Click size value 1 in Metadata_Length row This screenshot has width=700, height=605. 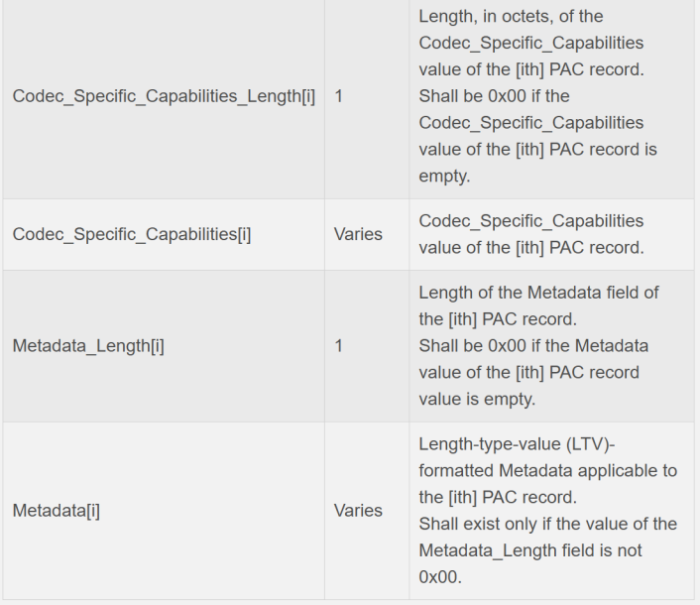tap(338, 346)
